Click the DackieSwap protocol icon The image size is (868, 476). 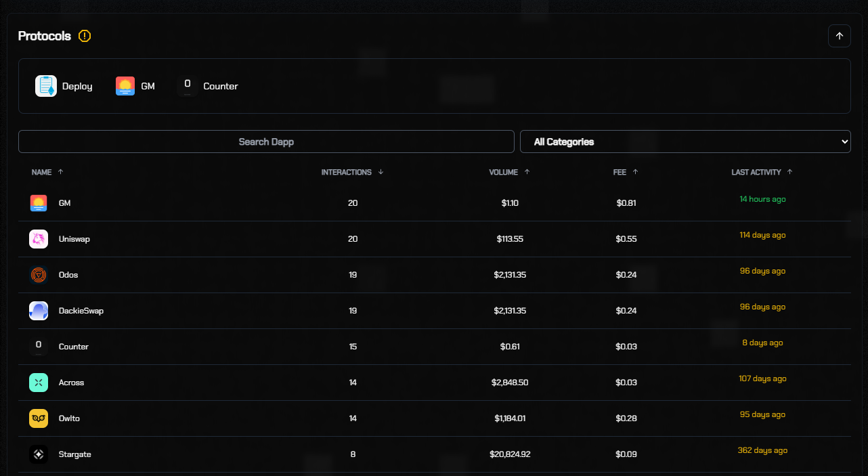tap(39, 311)
